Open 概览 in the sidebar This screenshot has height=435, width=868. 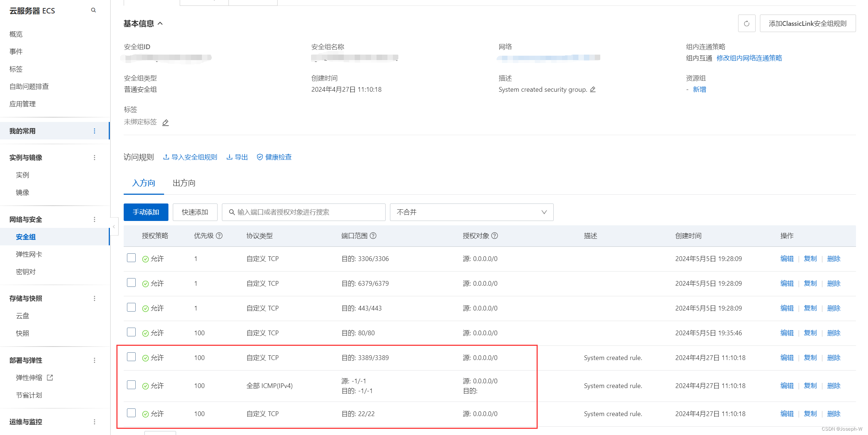[x=16, y=34]
